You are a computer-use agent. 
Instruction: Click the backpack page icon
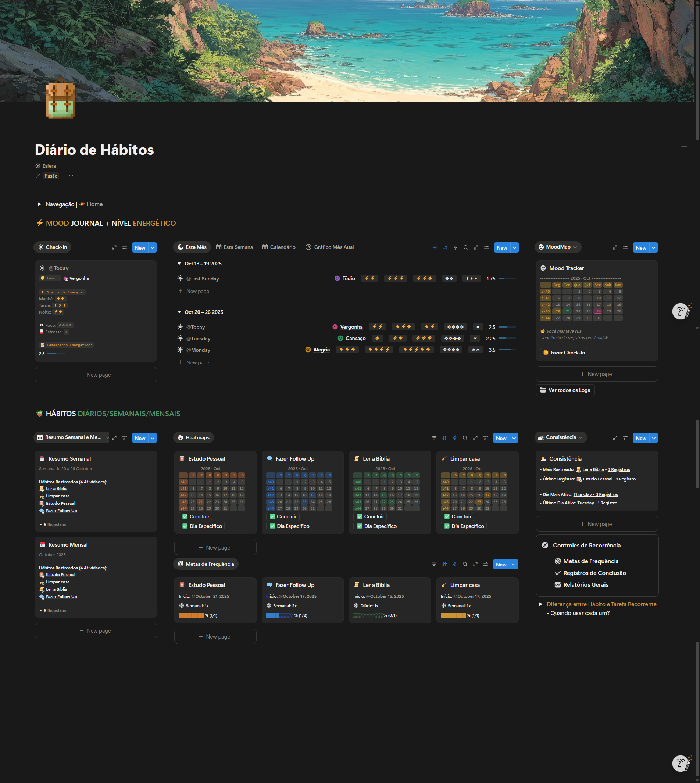point(60,100)
